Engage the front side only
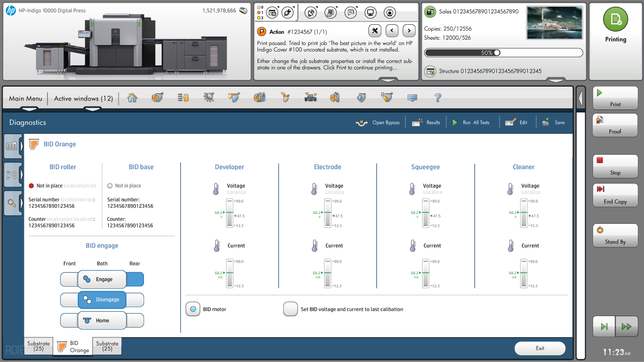Screen dimensions: 644x362 click(x=69, y=279)
